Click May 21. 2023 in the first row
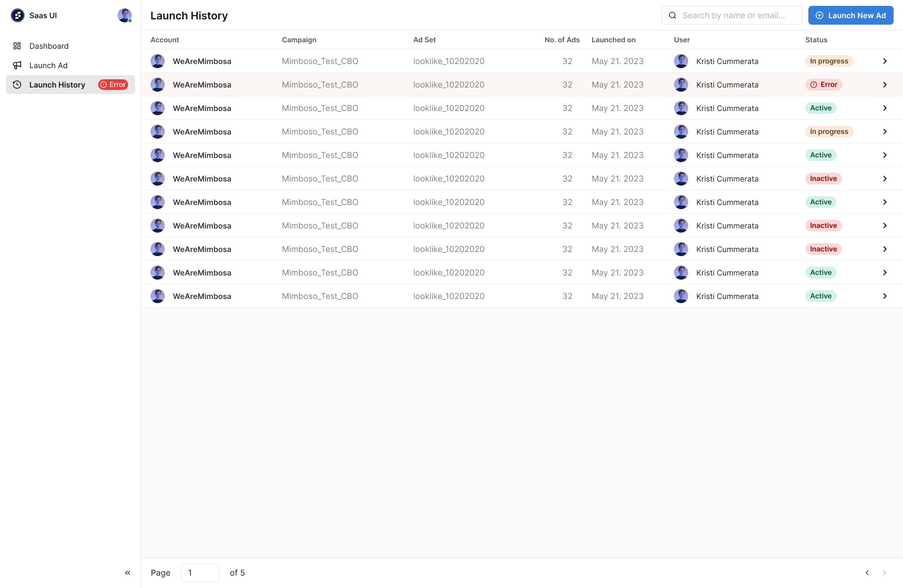This screenshot has height=588, width=903. point(617,61)
